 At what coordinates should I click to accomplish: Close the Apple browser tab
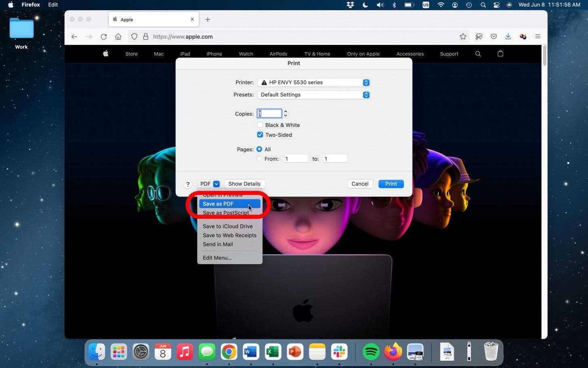192,19
